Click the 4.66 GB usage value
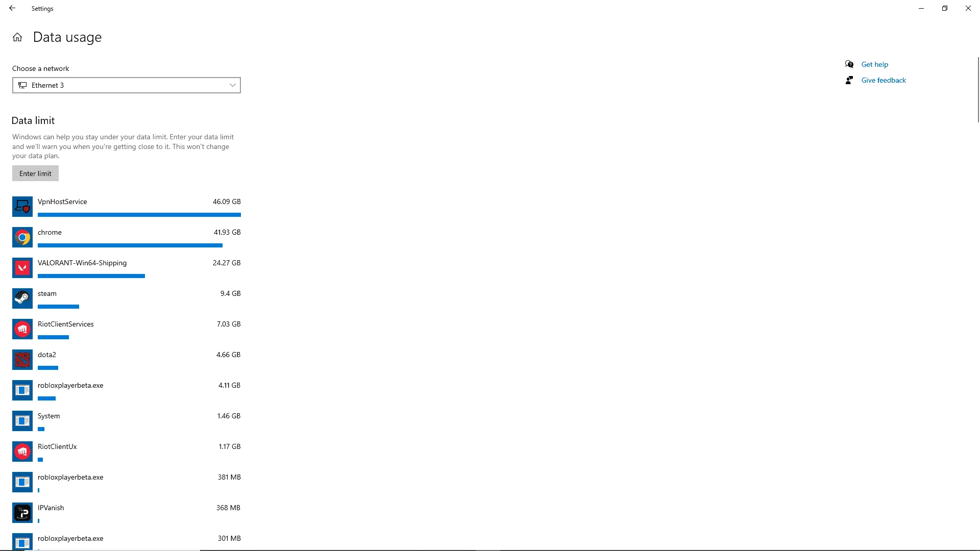This screenshot has width=980, height=551. (229, 355)
